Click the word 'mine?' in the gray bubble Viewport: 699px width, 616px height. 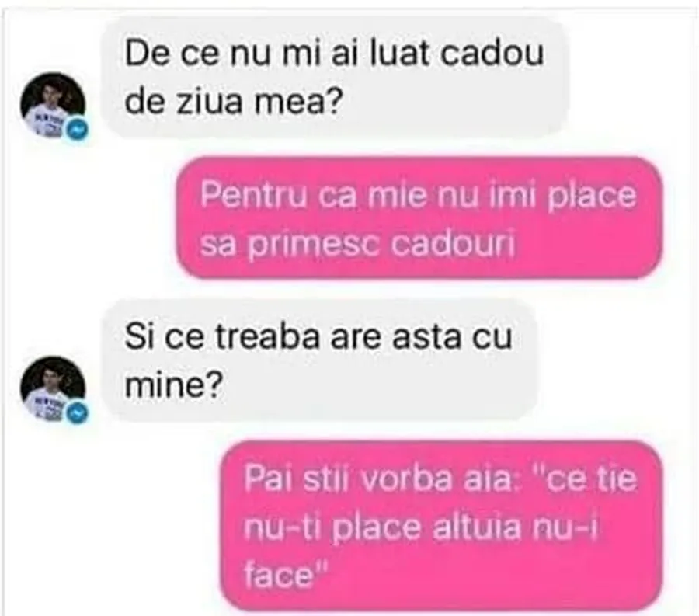[173, 385]
